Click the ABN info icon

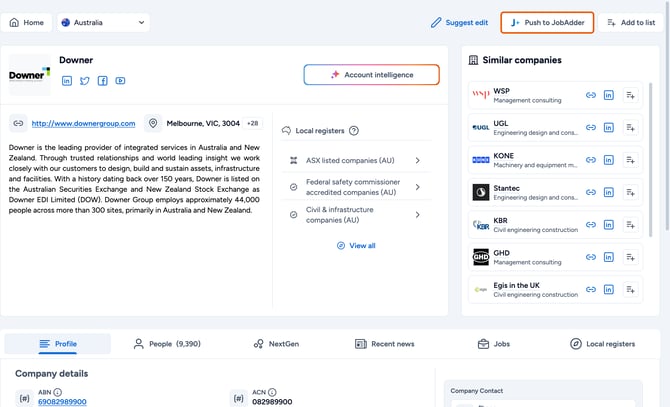pos(58,392)
